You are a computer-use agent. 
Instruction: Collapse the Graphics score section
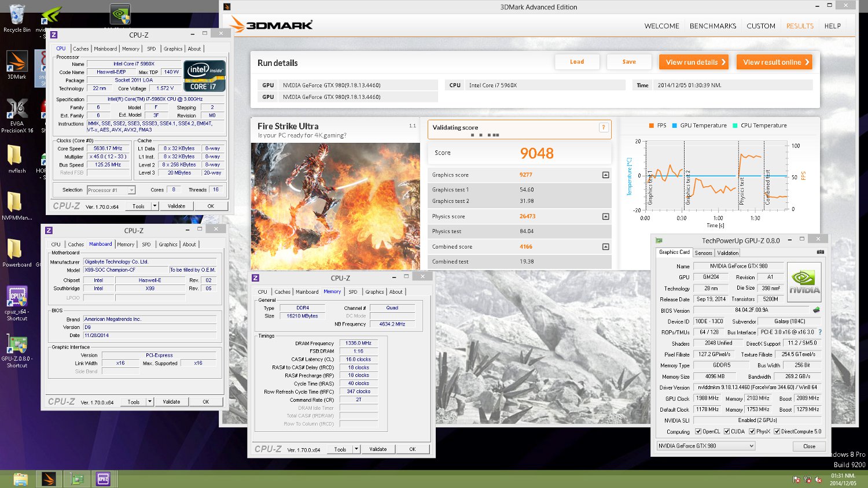605,175
